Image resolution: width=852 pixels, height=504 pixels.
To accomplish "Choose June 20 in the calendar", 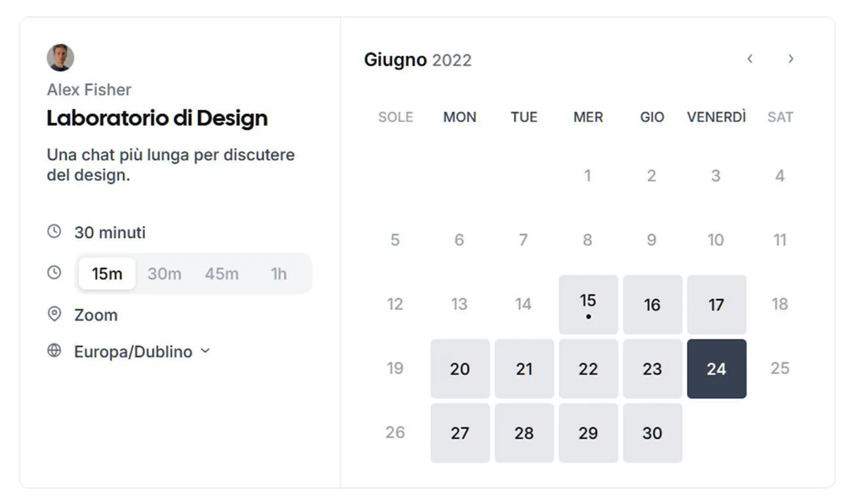I will [459, 368].
